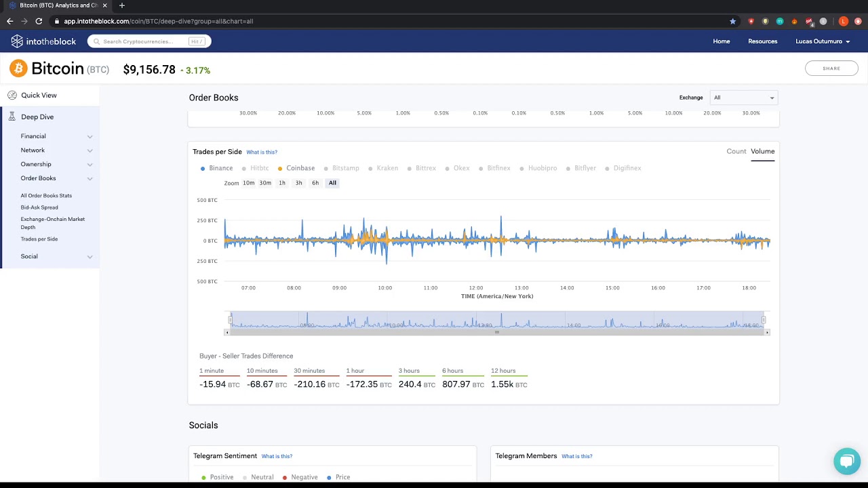Open 'What is this?' beside Trades per Side
Viewport: 868px width, 488px height.
(x=262, y=152)
